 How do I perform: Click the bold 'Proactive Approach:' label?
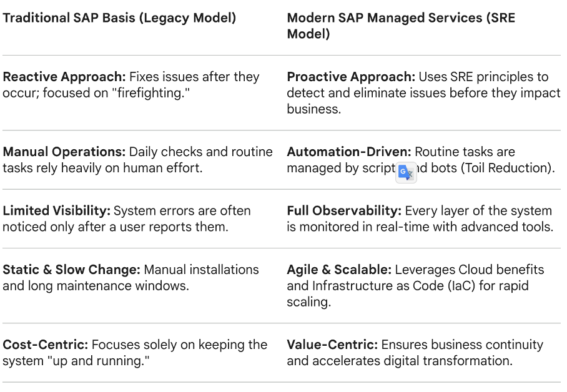351,77
